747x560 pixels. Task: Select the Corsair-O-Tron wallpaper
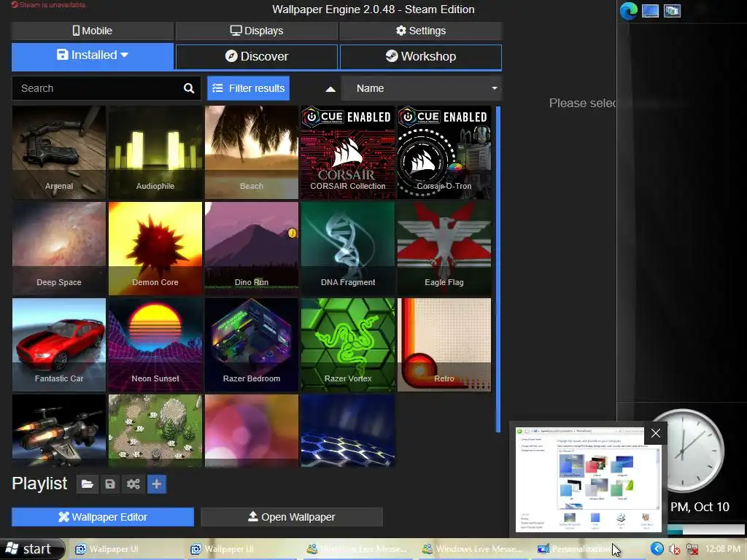(x=444, y=152)
